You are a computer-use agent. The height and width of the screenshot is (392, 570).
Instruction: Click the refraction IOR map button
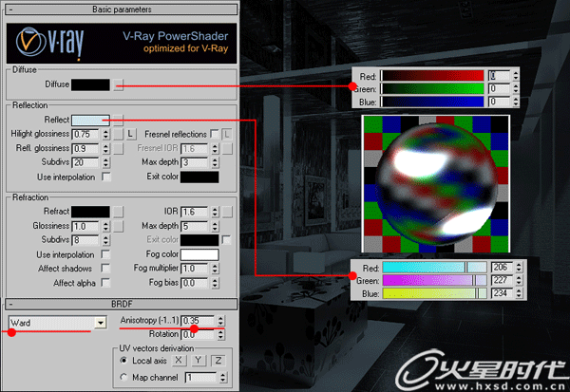pyautogui.click(x=227, y=212)
